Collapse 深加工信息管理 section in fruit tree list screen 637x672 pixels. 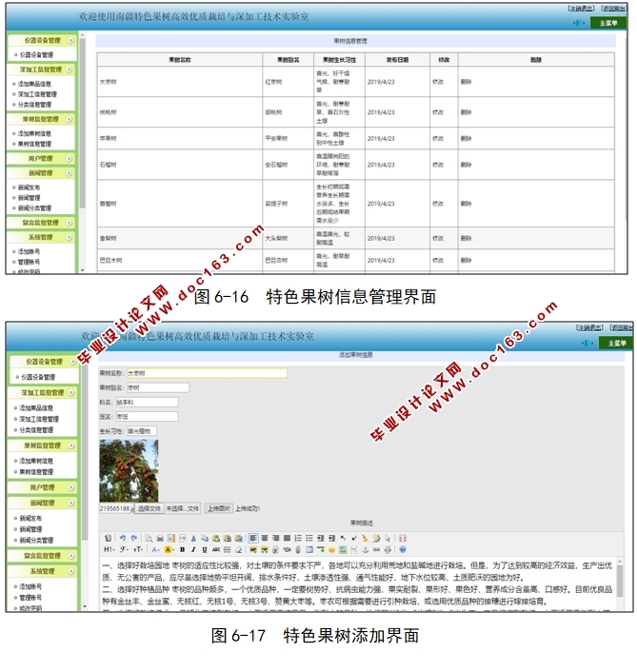click(70, 69)
